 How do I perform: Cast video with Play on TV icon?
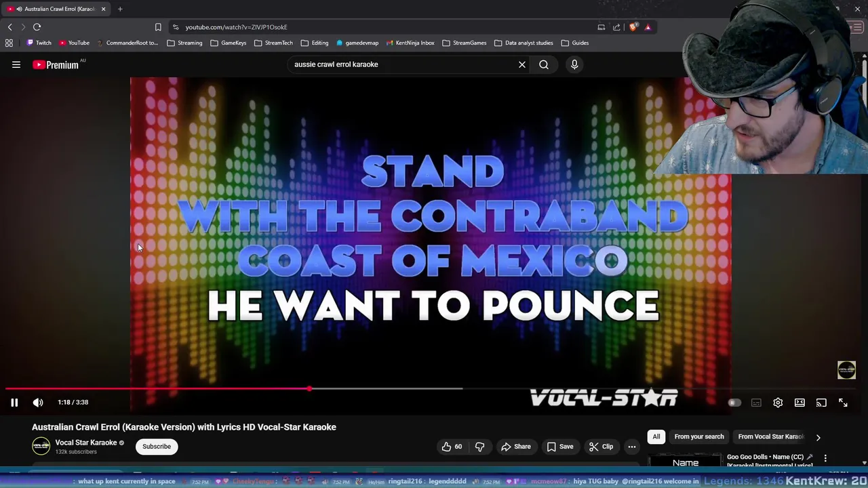tap(821, 403)
